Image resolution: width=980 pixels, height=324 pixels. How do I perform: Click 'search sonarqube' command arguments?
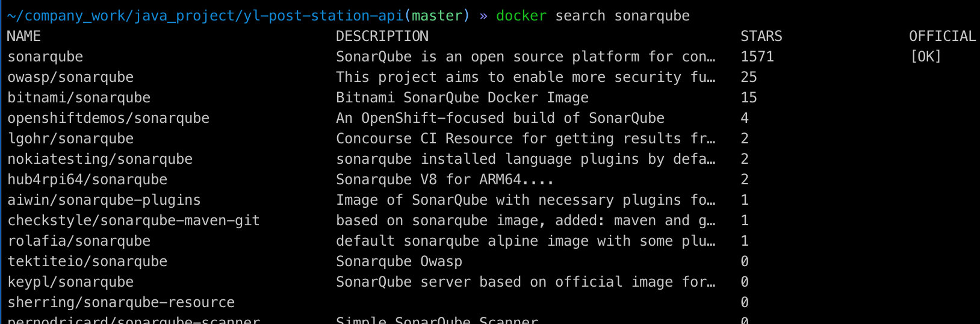(x=622, y=16)
